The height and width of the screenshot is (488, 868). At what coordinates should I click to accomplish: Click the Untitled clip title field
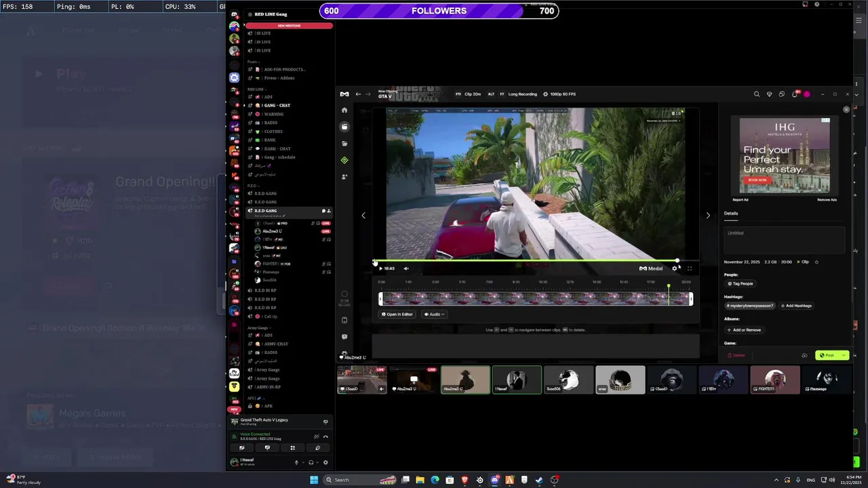click(x=784, y=239)
